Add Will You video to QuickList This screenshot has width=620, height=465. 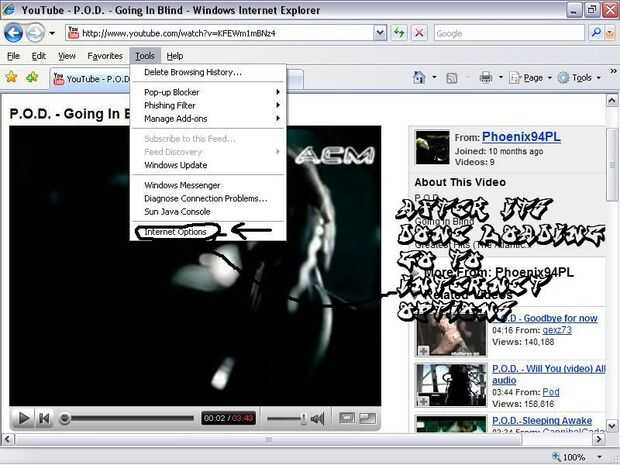423,402
